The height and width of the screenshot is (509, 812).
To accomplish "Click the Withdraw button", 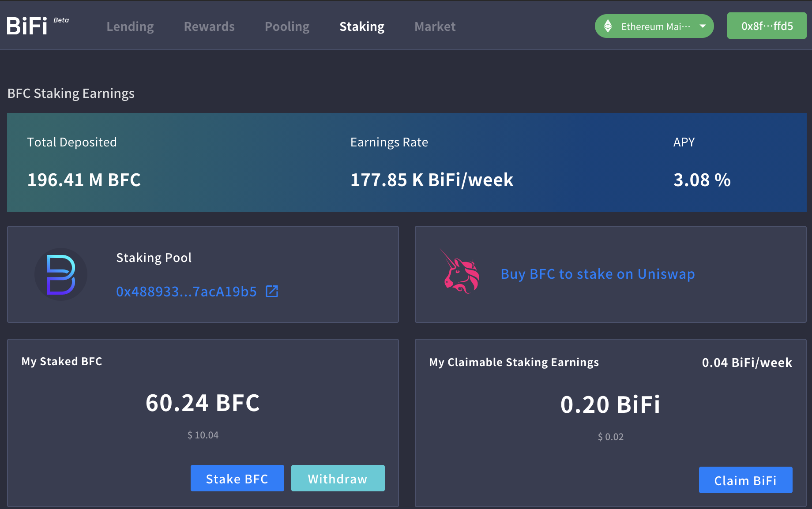I will (x=338, y=478).
